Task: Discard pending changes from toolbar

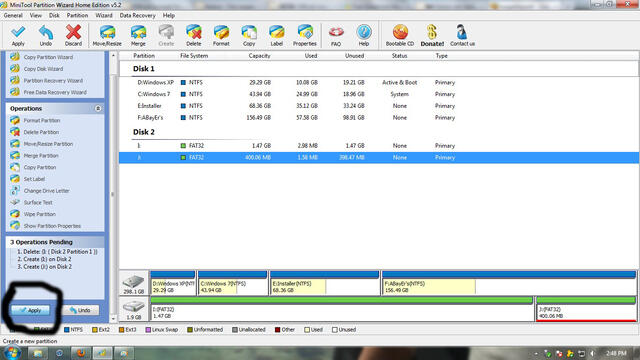Action: click(73, 36)
